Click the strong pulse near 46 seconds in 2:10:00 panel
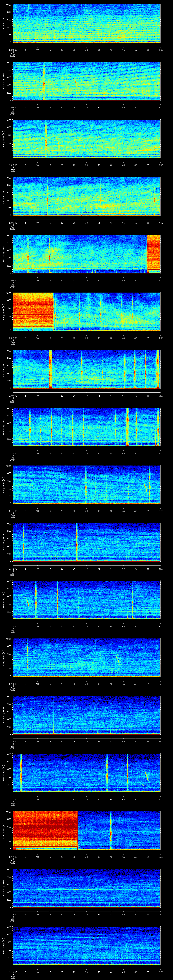This screenshot has height=980, width=173. [127, 426]
